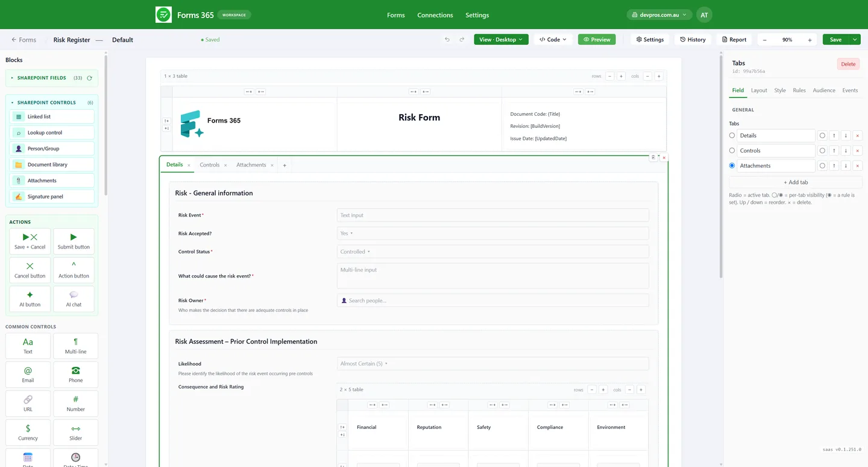The width and height of the screenshot is (868, 467).
Task: Open the History panel button
Action: coord(693,39)
